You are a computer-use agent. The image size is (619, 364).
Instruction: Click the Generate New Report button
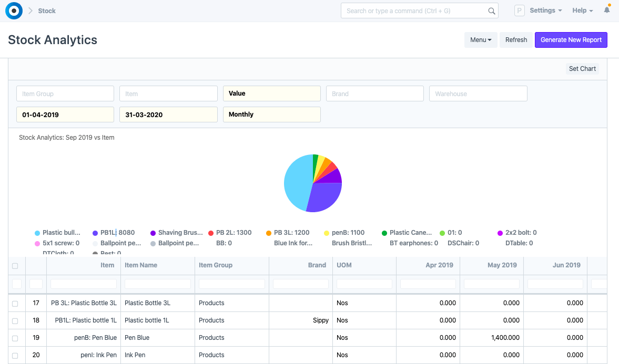tap(571, 39)
